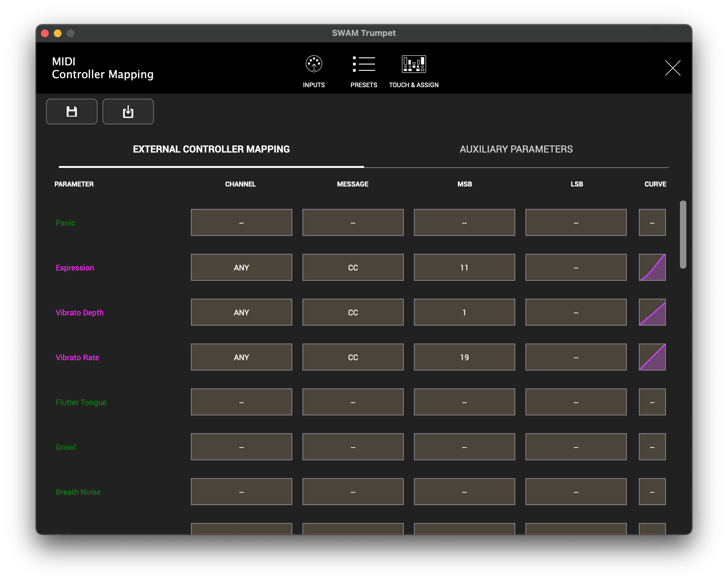
Task: Open Flutter Tongue MSB field
Action: coord(464,402)
